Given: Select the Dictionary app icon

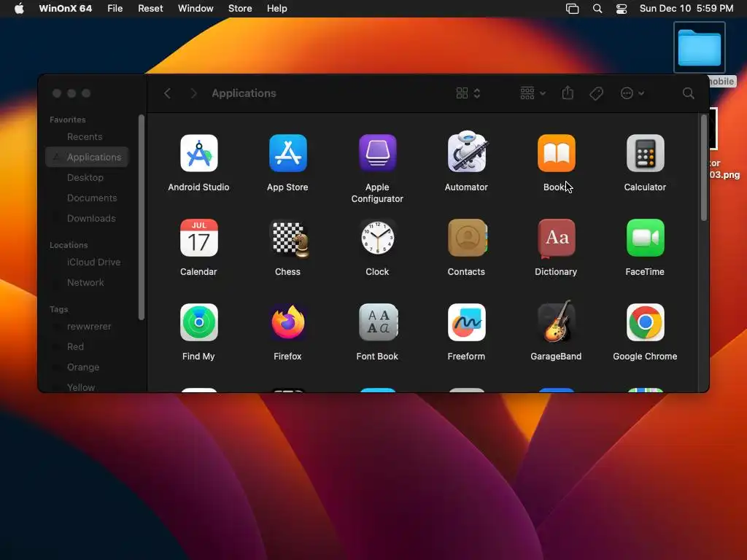Looking at the screenshot, I should [556, 238].
